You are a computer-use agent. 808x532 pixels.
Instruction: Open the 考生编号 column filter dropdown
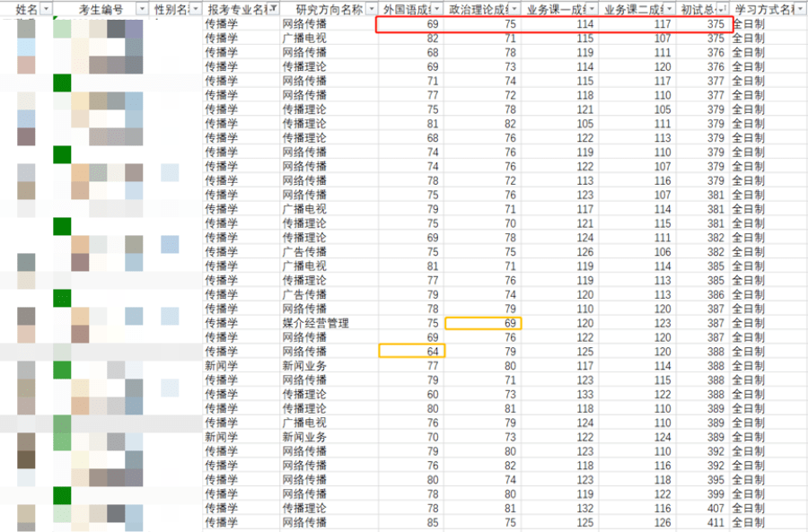click(x=142, y=8)
